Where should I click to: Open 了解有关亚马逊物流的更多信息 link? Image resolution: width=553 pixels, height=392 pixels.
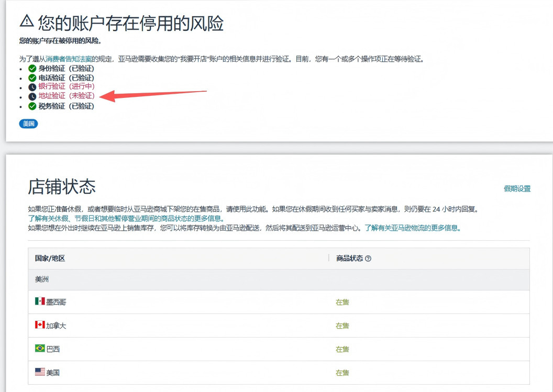point(413,228)
